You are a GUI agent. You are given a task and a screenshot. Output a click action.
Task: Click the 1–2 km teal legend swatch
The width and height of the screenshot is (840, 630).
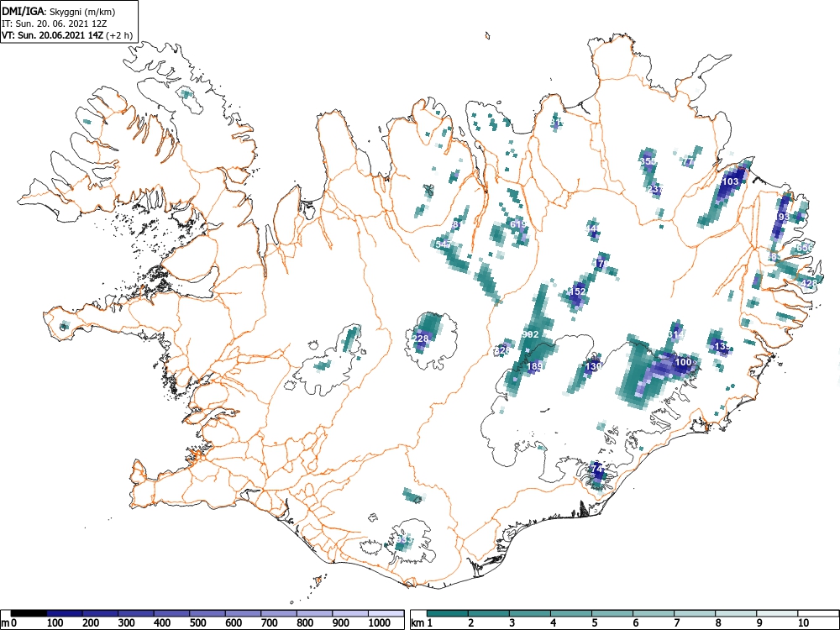pos(448,613)
